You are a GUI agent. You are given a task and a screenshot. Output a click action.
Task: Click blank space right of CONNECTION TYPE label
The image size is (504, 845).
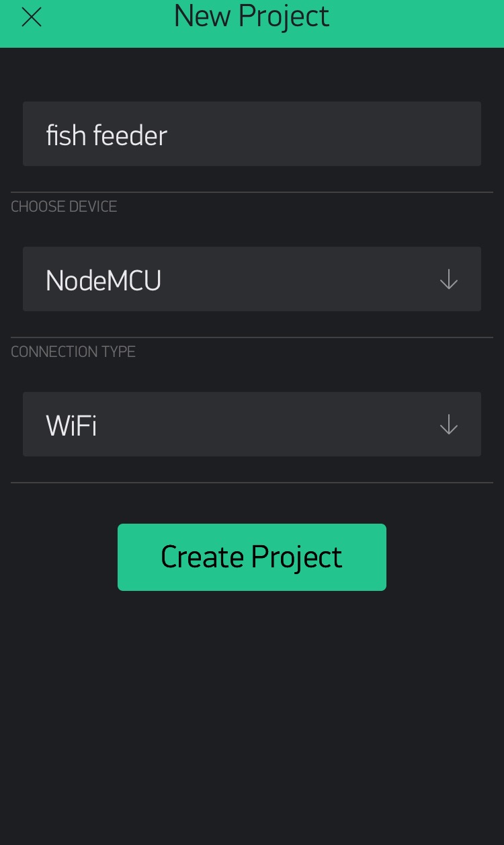tap(316, 352)
